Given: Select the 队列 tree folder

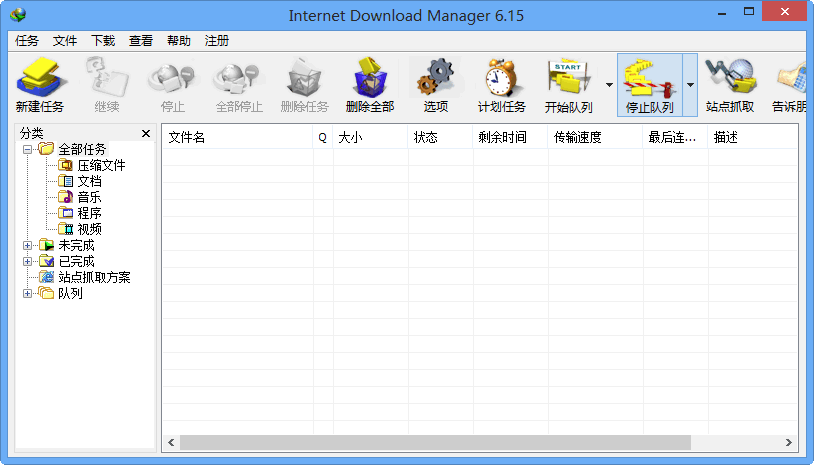Looking at the screenshot, I should (61, 293).
